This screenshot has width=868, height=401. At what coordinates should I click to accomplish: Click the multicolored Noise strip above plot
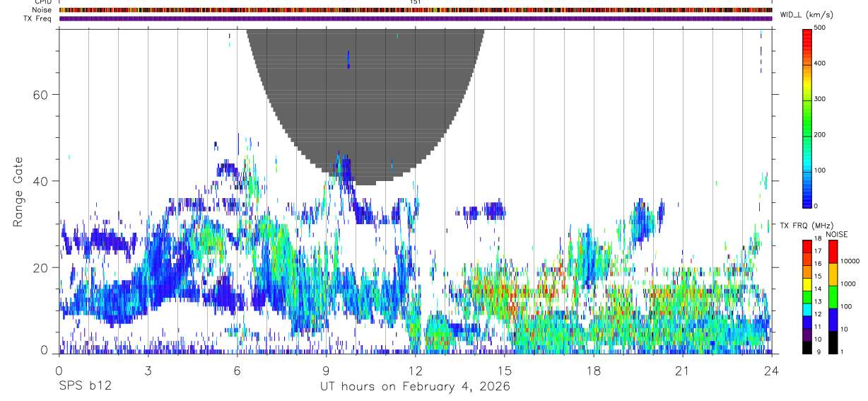pos(416,10)
